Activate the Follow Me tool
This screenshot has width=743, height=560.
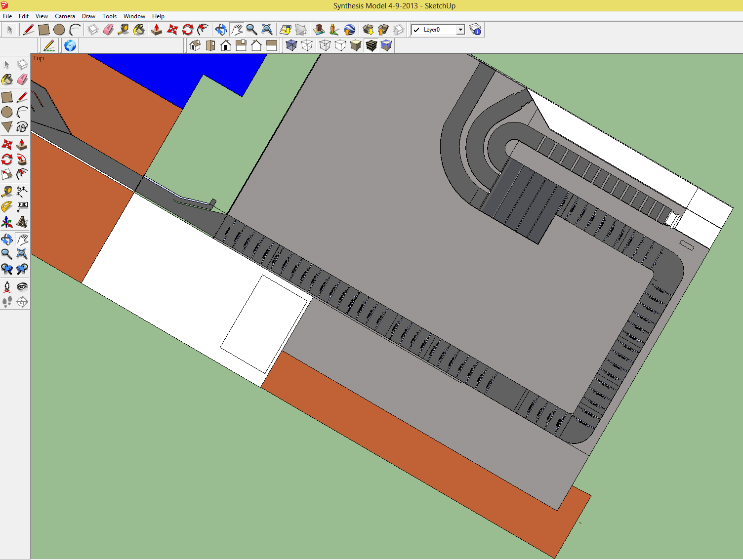point(22,160)
